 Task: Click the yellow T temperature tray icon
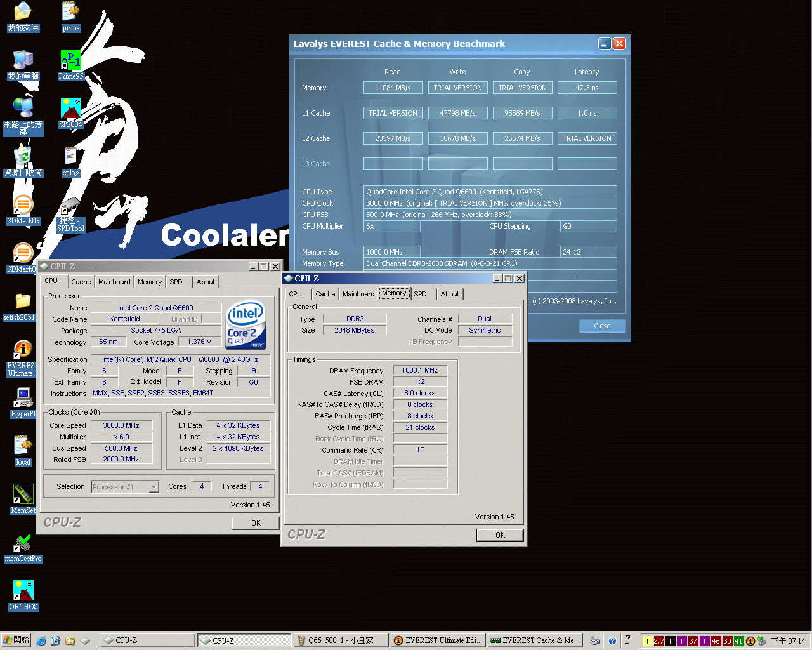(x=647, y=641)
